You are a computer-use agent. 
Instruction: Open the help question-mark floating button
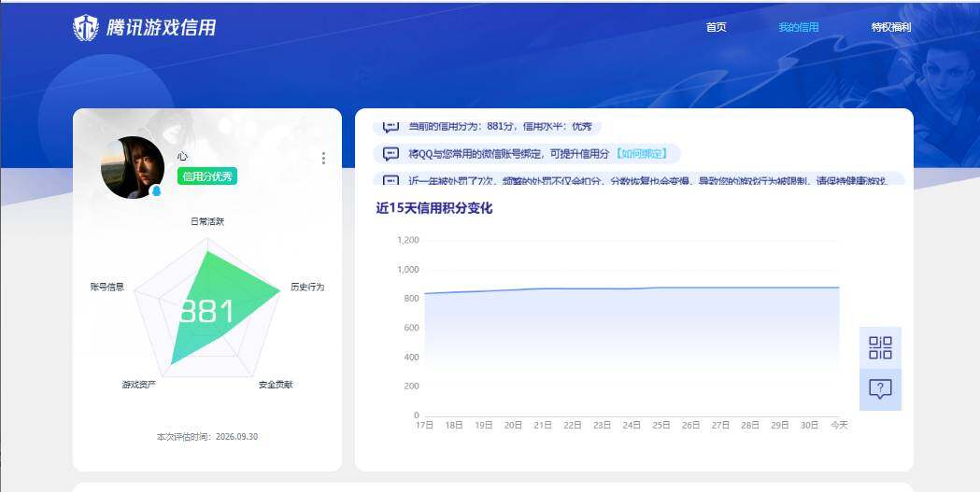[880, 389]
